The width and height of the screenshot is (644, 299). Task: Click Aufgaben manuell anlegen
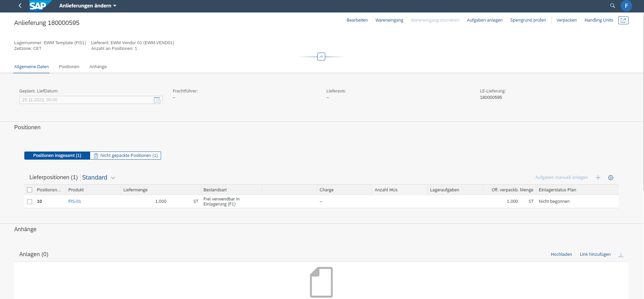pos(561,178)
